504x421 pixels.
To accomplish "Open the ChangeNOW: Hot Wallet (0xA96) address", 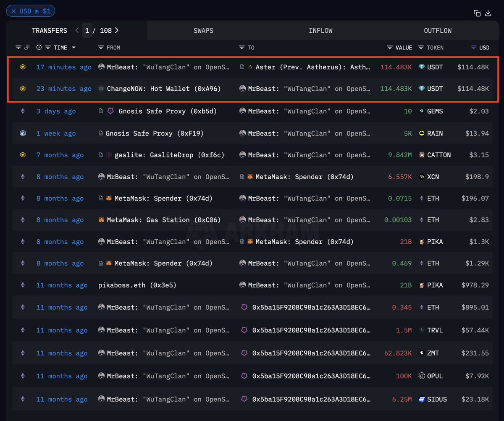I will pyautogui.click(x=163, y=89).
